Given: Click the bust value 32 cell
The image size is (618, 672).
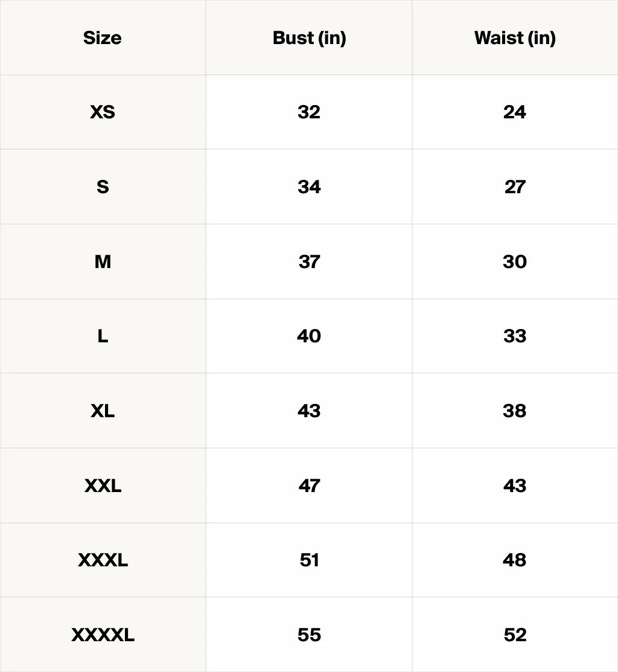Looking at the screenshot, I should 309,112.
